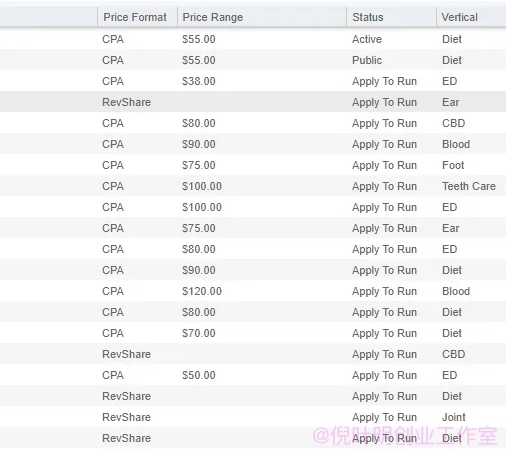Screen dimensions: 506x451
Task: Click Apply To Run for Teeth Care offer
Action: pyautogui.click(x=384, y=186)
